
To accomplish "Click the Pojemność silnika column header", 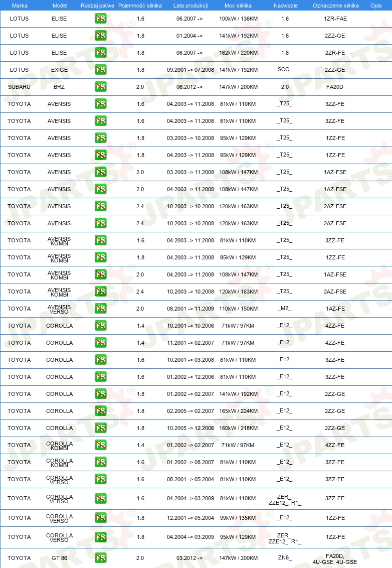I will point(140,6).
